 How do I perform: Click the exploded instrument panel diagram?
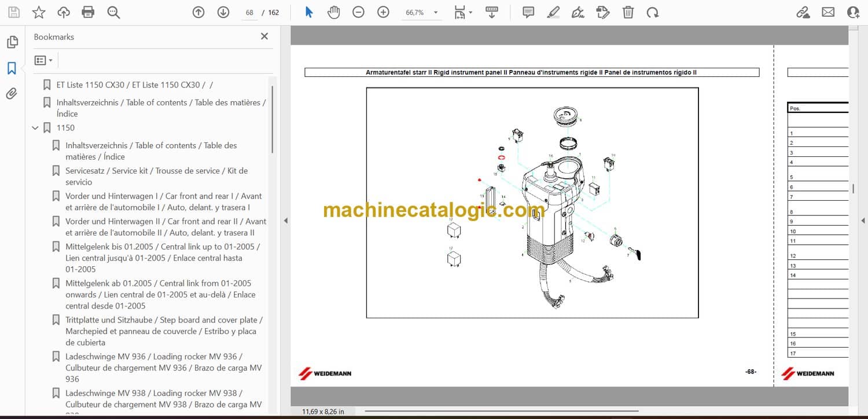pyautogui.click(x=532, y=203)
